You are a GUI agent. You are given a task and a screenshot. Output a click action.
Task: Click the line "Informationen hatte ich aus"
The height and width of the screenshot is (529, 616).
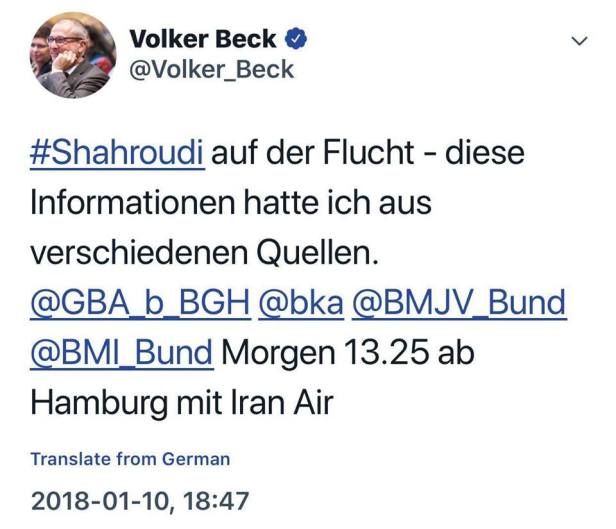click(x=230, y=204)
